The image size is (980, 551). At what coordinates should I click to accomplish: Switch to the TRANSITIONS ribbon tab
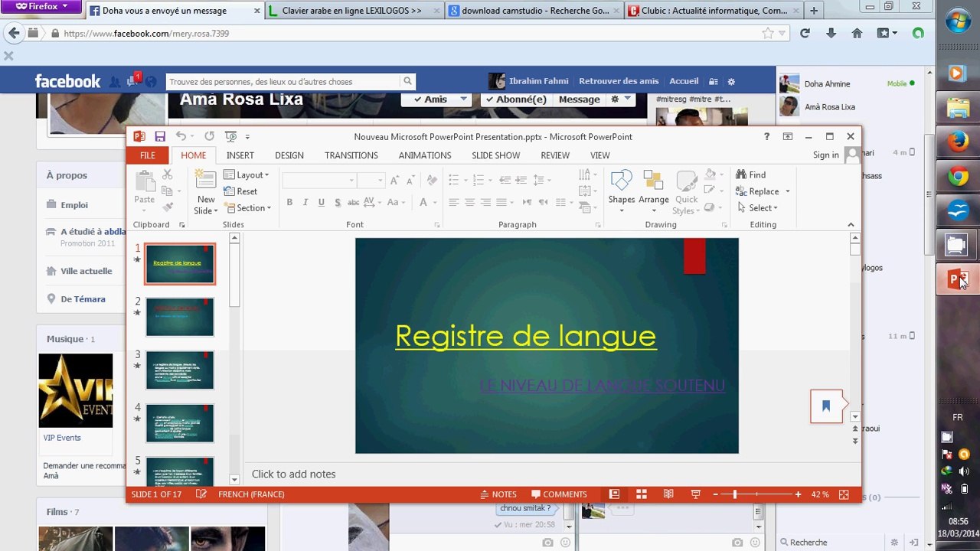coord(351,155)
